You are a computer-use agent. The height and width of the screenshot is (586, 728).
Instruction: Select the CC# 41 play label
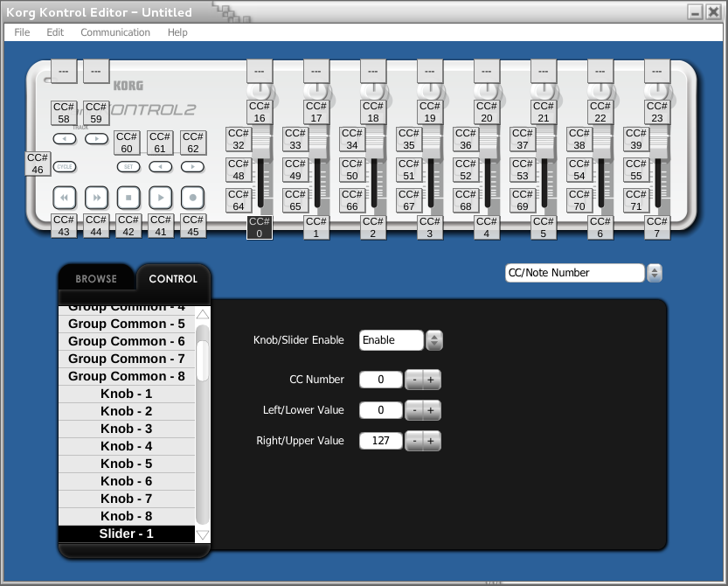[x=161, y=226]
